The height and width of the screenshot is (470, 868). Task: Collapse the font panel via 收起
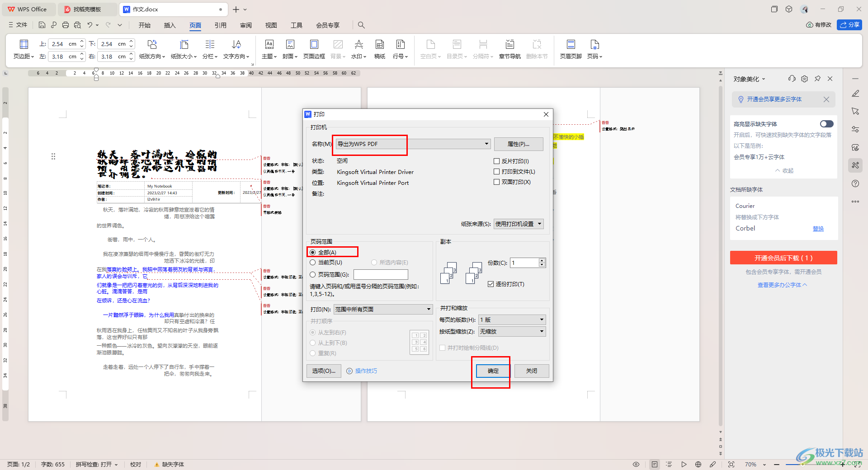[x=784, y=170]
